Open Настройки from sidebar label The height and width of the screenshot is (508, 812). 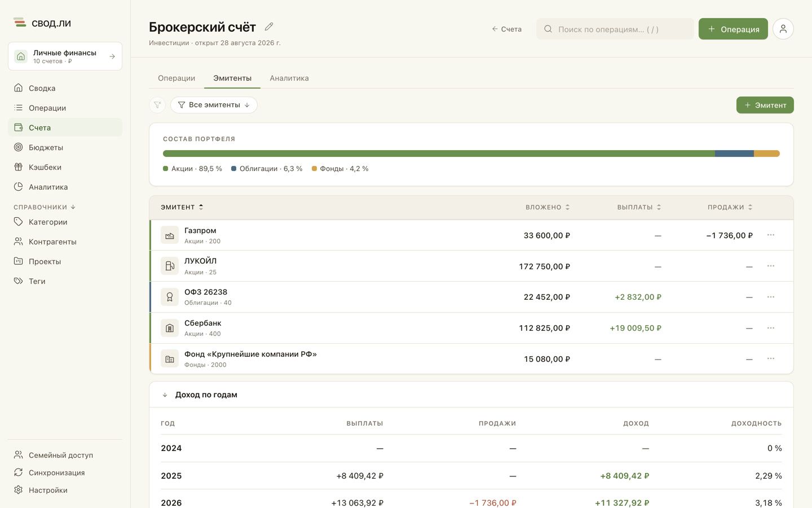[48, 490]
